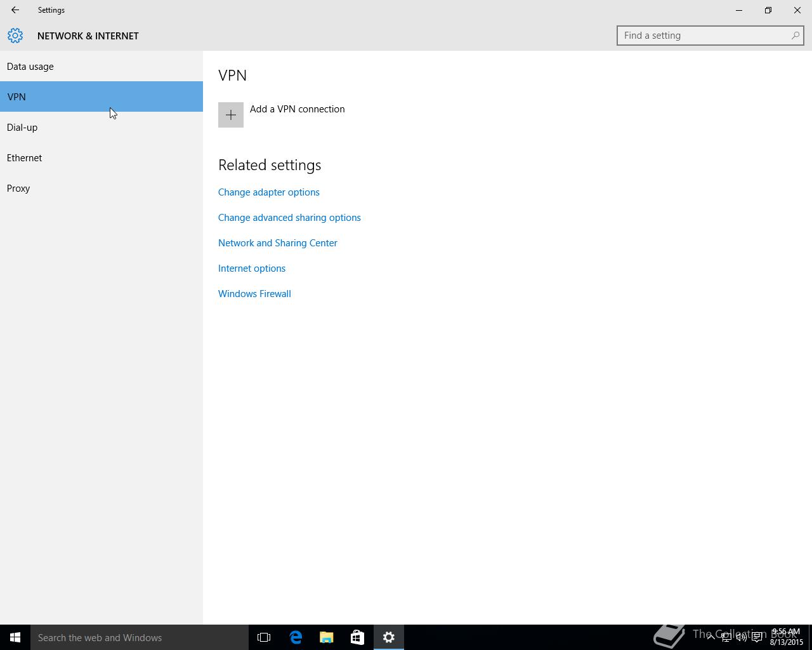
Task: Launch Microsoft Edge from taskbar
Action: 296,637
